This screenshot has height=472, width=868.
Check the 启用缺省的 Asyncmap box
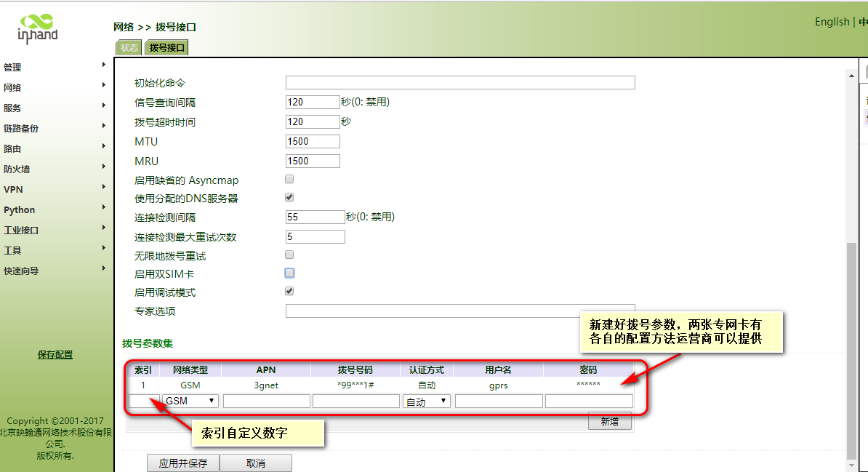point(289,178)
